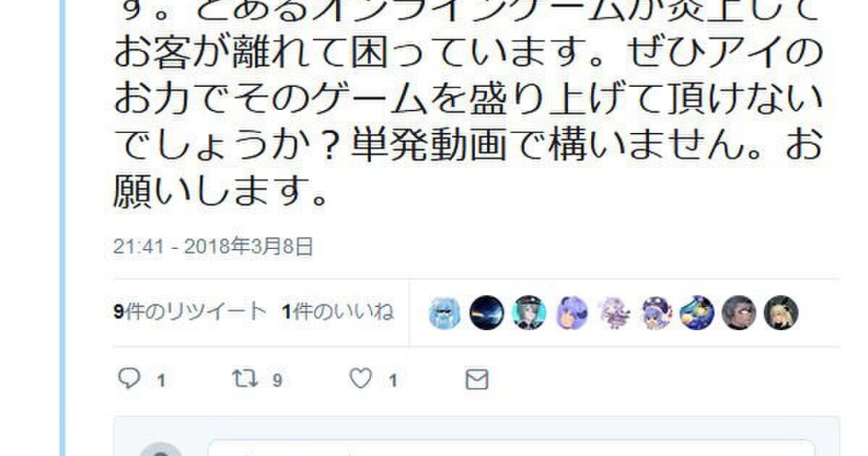
Task: Open the tweet timestamp 21:41 - 2018年3月8日
Action: pyautogui.click(x=213, y=247)
